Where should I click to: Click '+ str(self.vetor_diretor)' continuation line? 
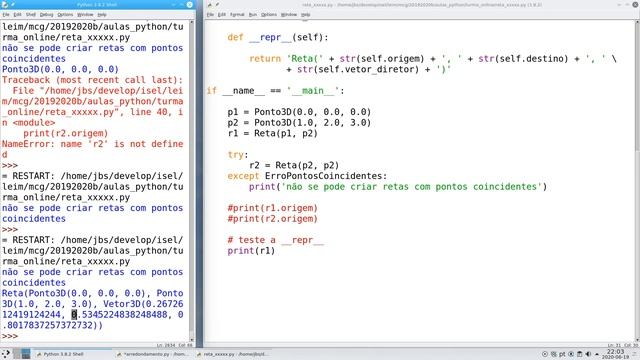[x=369, y=69]
